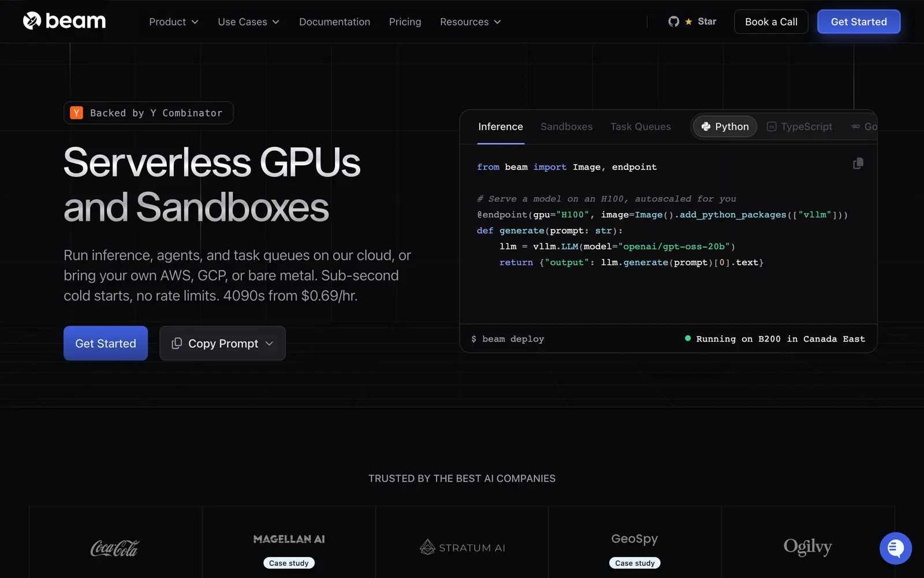The width and height of the screenshot is (924, 578).
Task: Open GeoSpy case study
Action: coord(635,563)
